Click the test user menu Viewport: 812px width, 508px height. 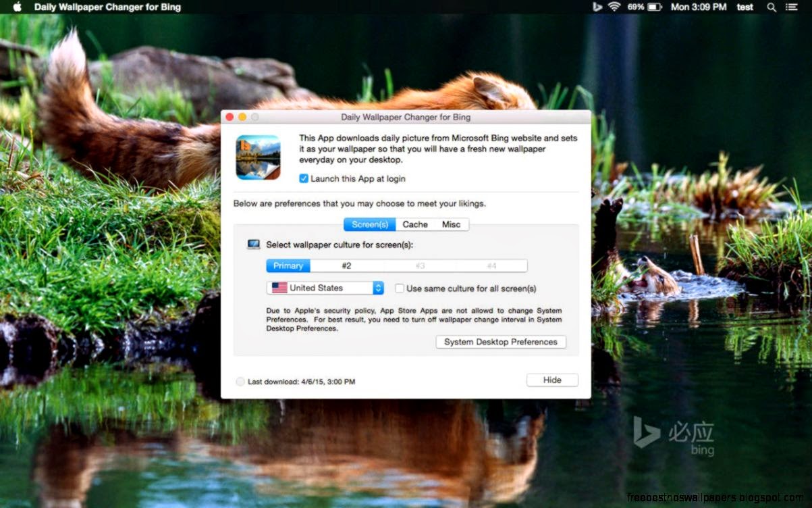(745, 7)
